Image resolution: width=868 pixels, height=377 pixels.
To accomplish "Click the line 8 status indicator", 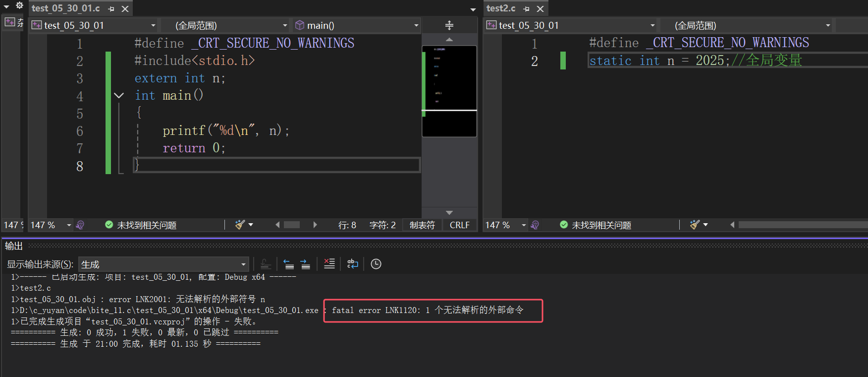I will [x=347, y=225].
